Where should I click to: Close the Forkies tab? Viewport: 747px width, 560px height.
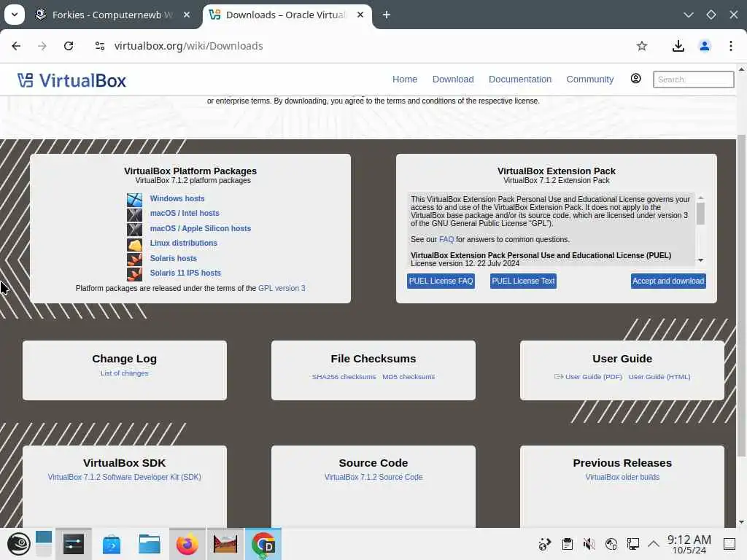(187, 15)
